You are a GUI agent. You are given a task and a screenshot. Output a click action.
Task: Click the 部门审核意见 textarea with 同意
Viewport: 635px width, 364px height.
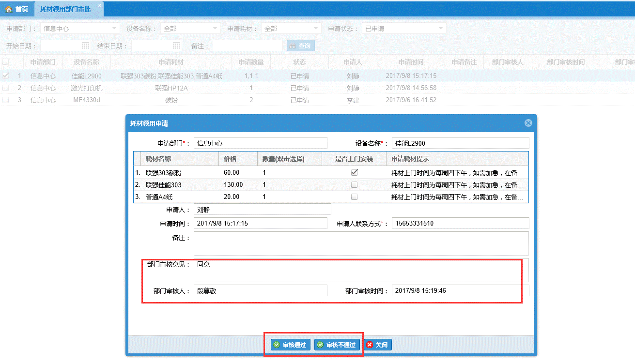(361, 270)
